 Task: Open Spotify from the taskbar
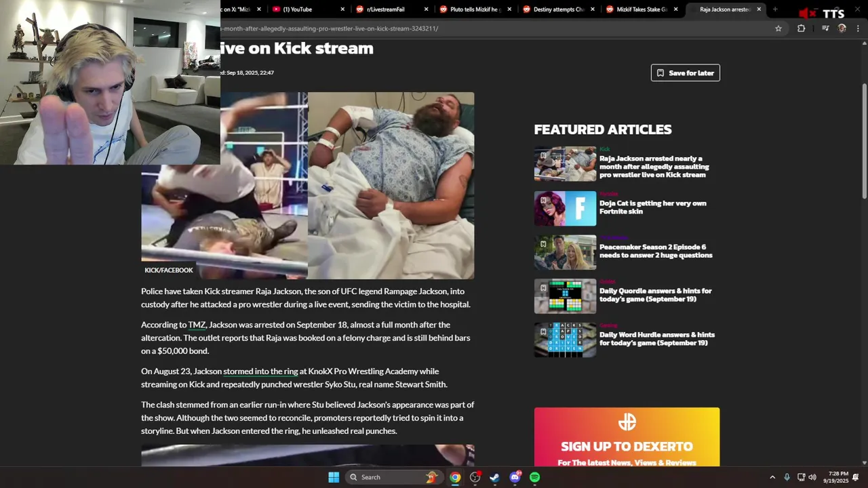pyautogui.click(x=534, y=477)
